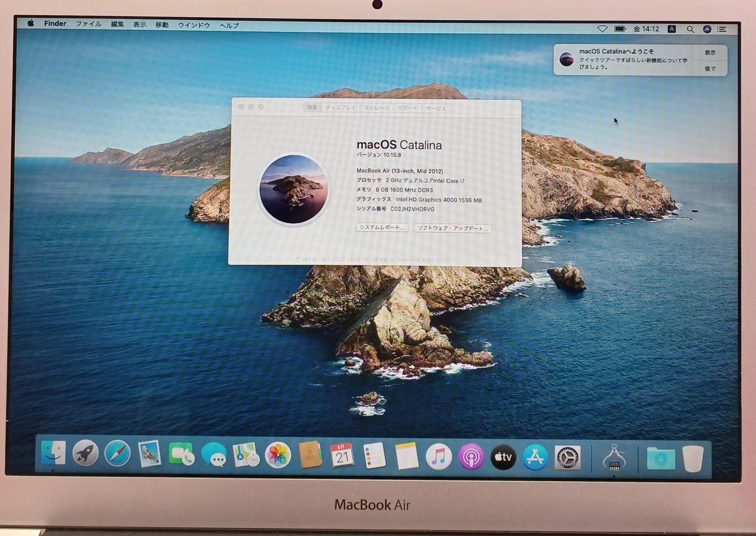Viewport: 756px width, 536px height.
Task: Click 後で on the welcome notification
Action: point(710,68)
